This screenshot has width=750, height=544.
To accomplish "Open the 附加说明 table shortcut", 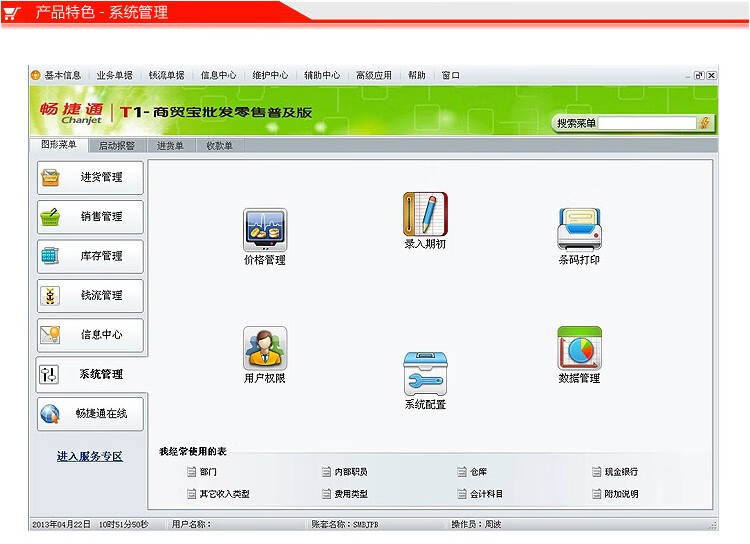I will 615,494.
